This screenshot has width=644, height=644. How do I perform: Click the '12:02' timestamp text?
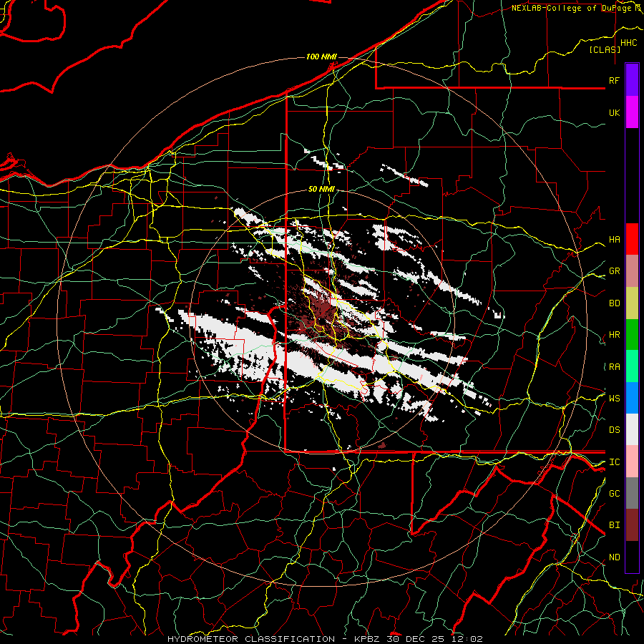click(469, 639)
